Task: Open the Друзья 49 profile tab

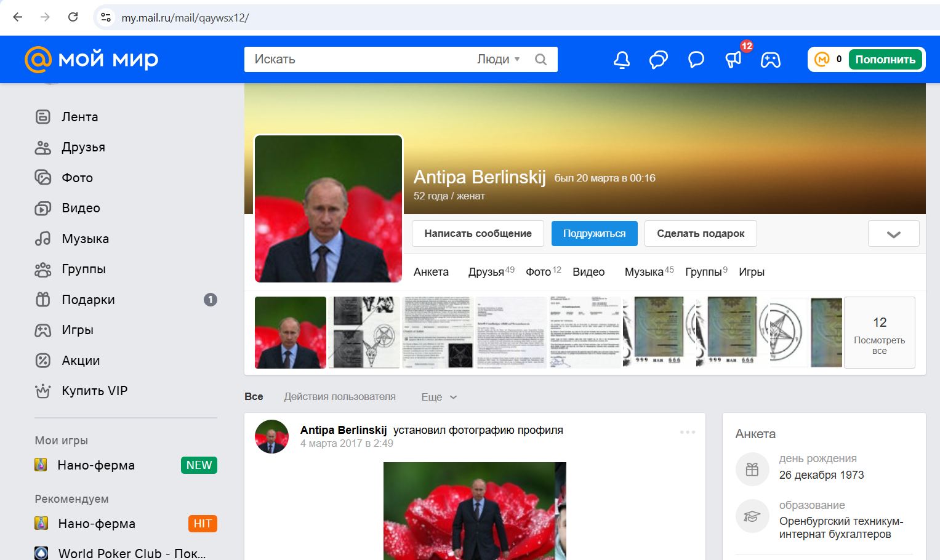Action: (491, 272)
